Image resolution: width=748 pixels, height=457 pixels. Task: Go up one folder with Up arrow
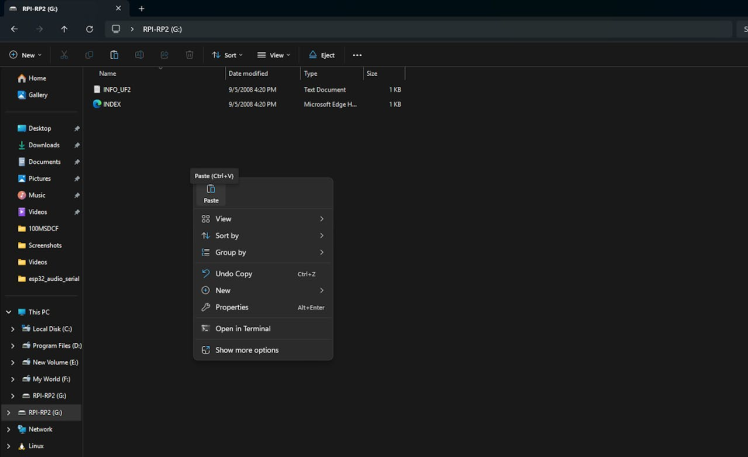pyautogui.click(x=64, y=29)
